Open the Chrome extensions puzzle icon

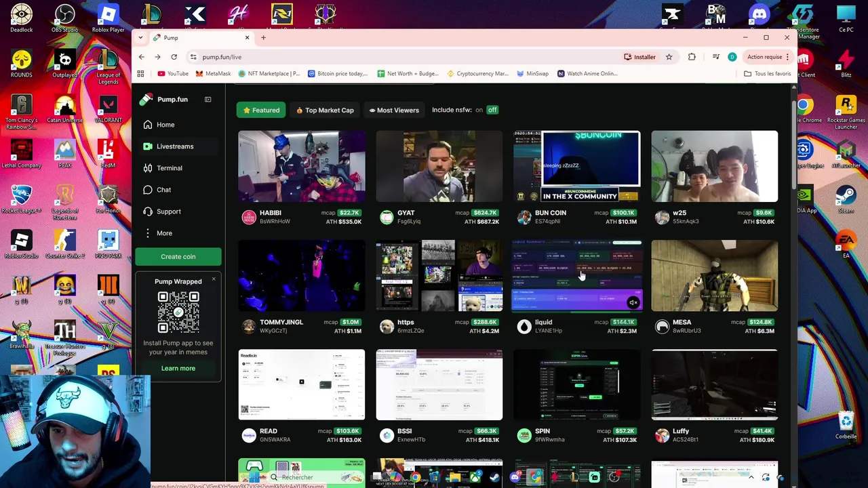(x=692, y=57)
